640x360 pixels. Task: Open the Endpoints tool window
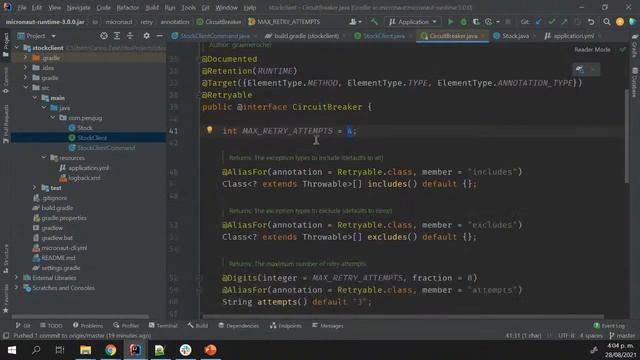(286, 325)
